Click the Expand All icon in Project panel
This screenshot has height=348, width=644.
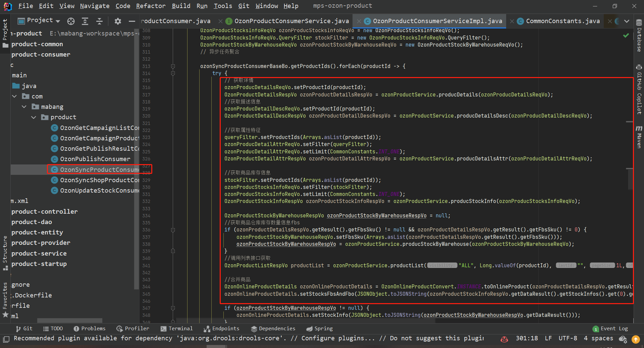coord(85,21)
